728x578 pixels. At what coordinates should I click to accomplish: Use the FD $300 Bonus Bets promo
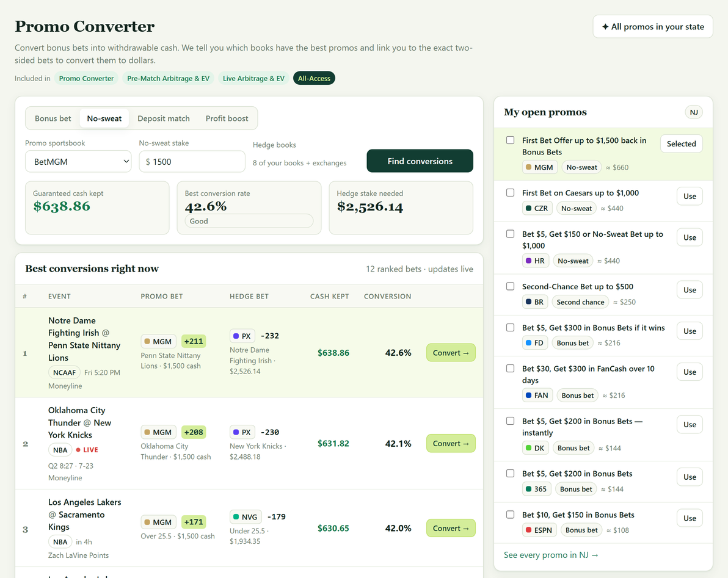click(x=690, y=331)
